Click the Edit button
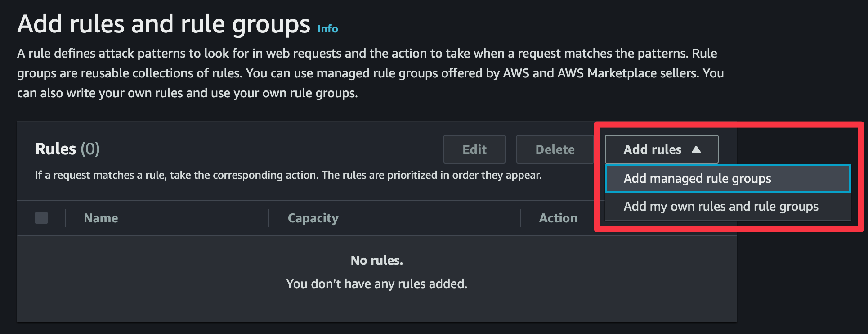The height and width of the screenshot is (334, 868). tap(474, 149)
